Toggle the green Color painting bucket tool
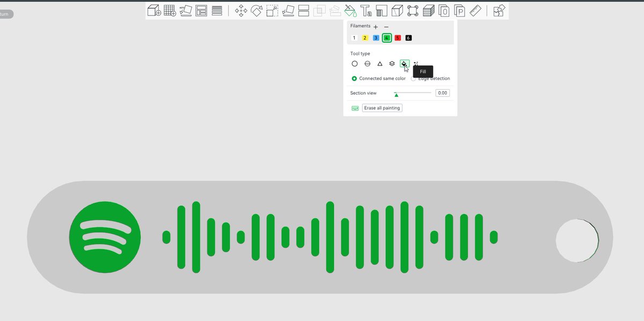Viewport: 644px width, 321px height. coord(350,11)
